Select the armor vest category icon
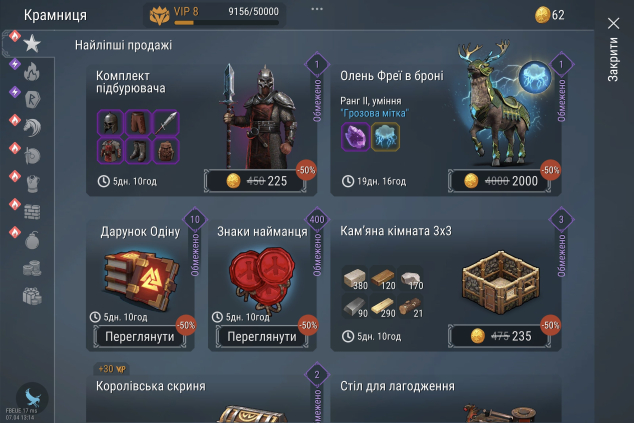 click(x=32, y=184)
